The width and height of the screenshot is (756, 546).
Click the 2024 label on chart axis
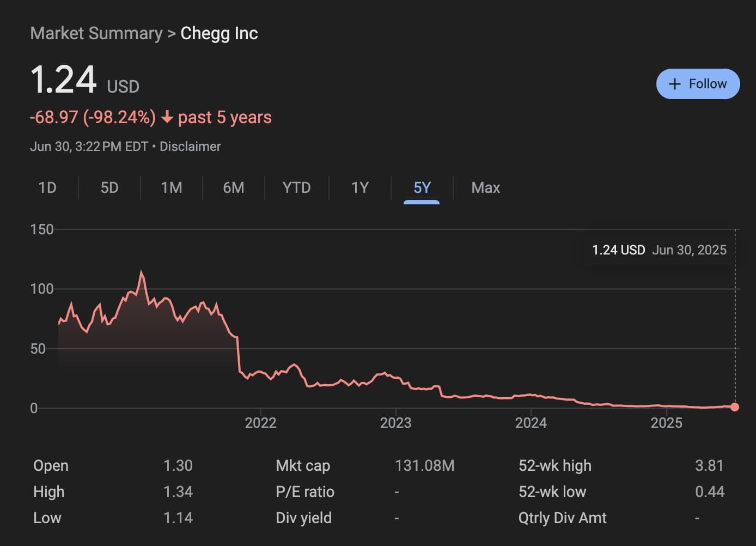(x=531, y=423)
